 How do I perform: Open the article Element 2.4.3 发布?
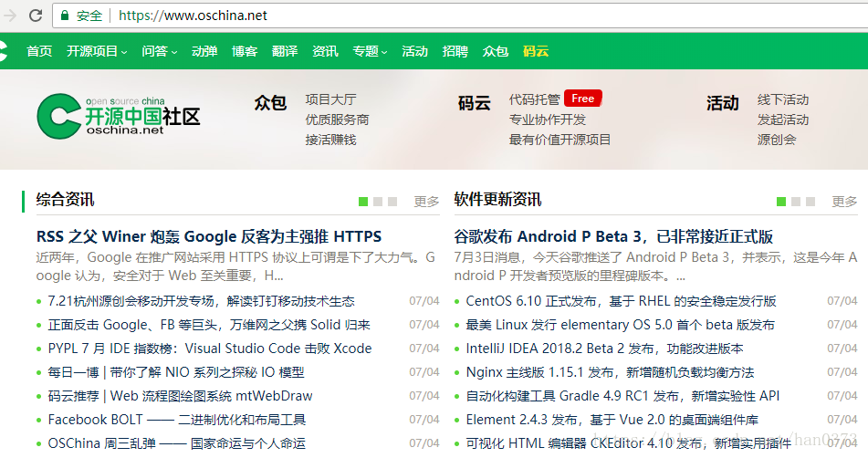[x=612, y=420]
